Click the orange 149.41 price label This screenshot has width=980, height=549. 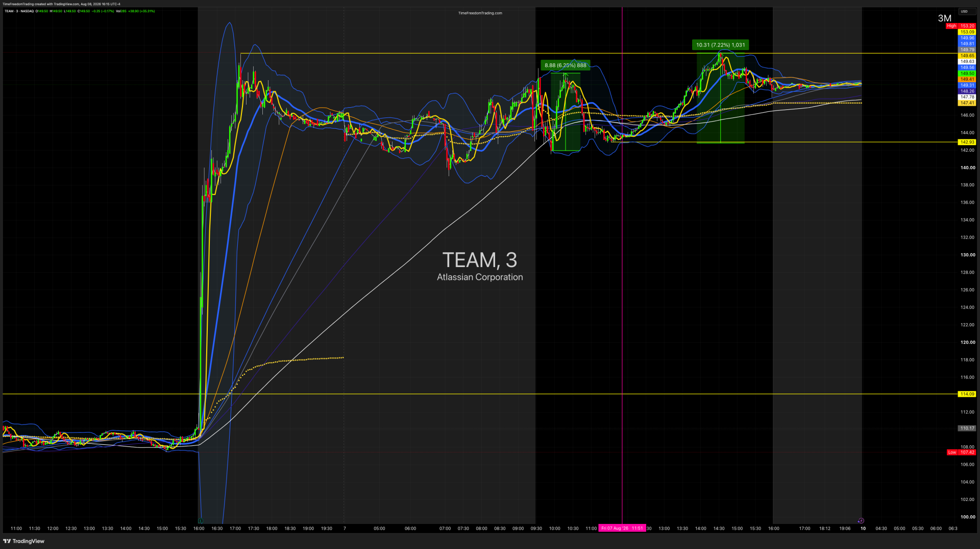pyautogui.click(x=967, y=80)
